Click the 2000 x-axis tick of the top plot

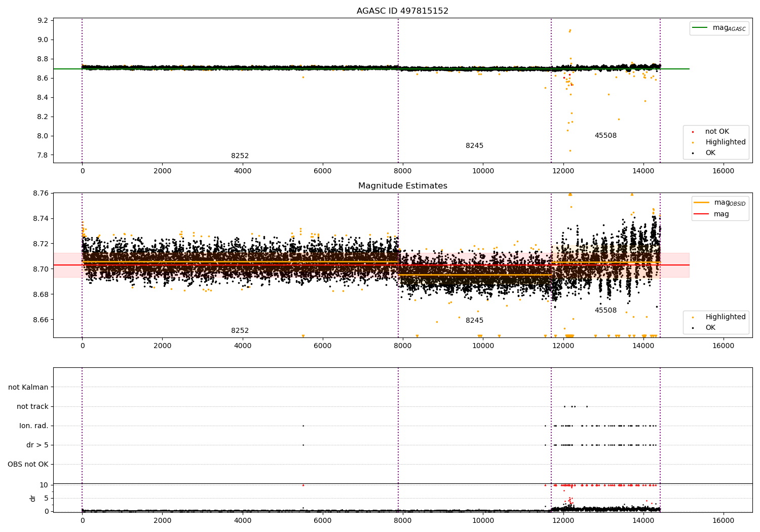pyautogui.click(x=162, y=171)
